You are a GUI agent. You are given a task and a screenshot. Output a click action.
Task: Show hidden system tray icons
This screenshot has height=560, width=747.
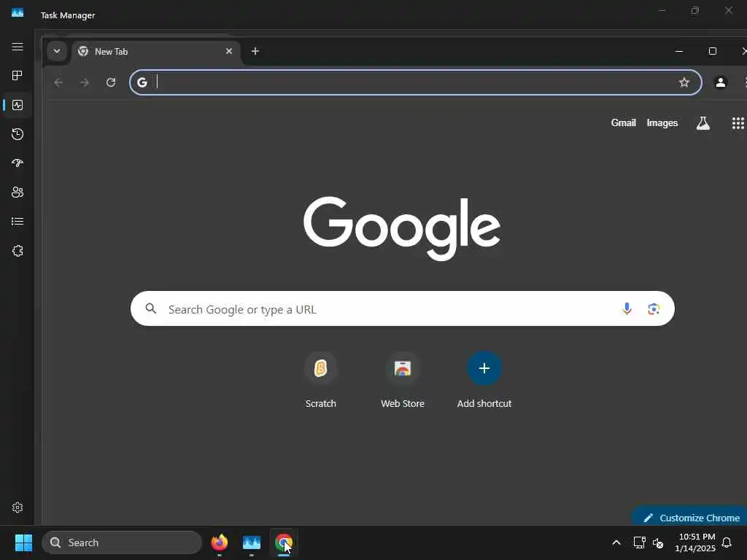[616, 542]
